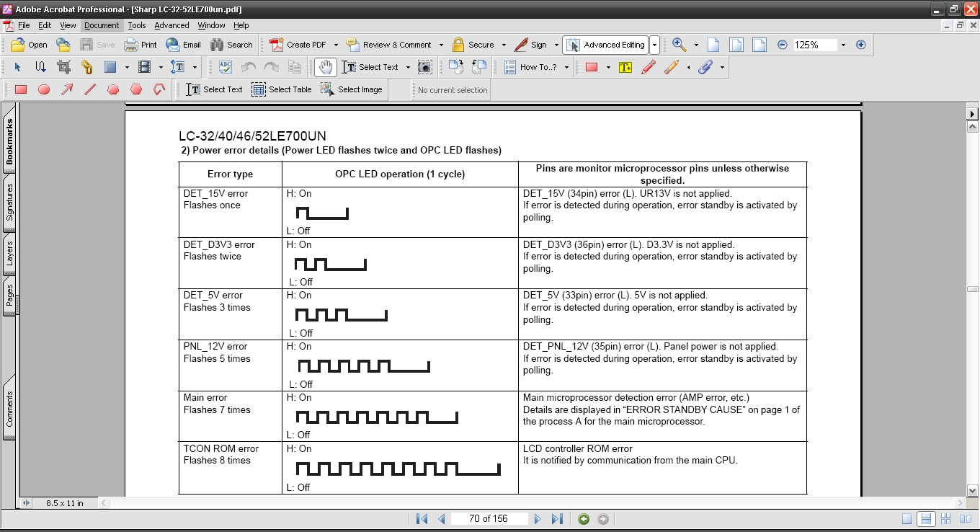Open the Bookmarks side tab
This screenshot has width=980, height=532.
10,141
